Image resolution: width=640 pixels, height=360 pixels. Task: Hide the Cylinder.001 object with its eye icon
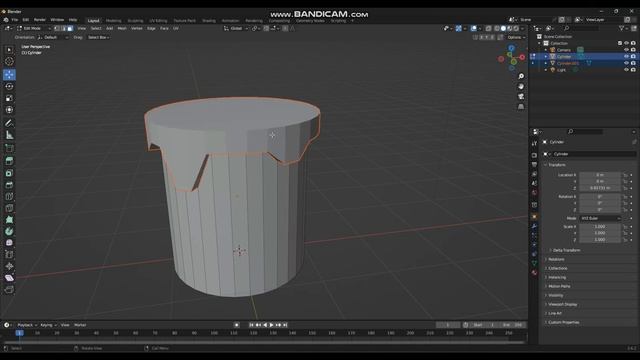[627, 63]
